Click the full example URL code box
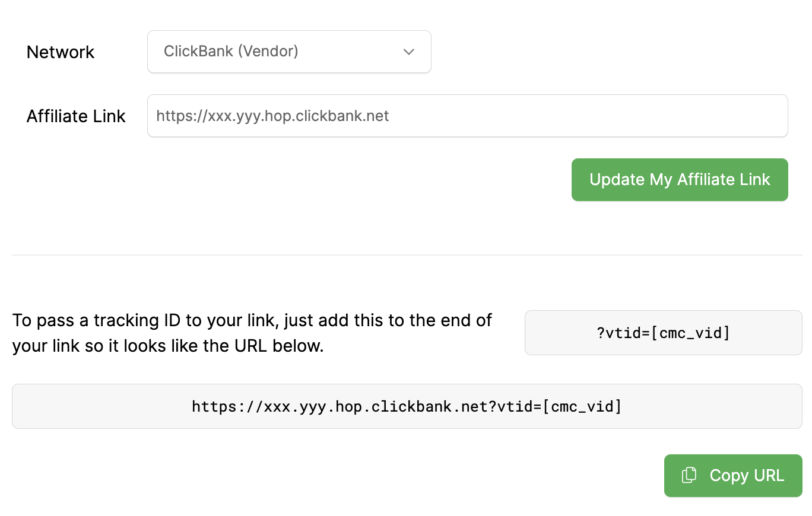Viewport: 812px width, 516px height. 407,406
